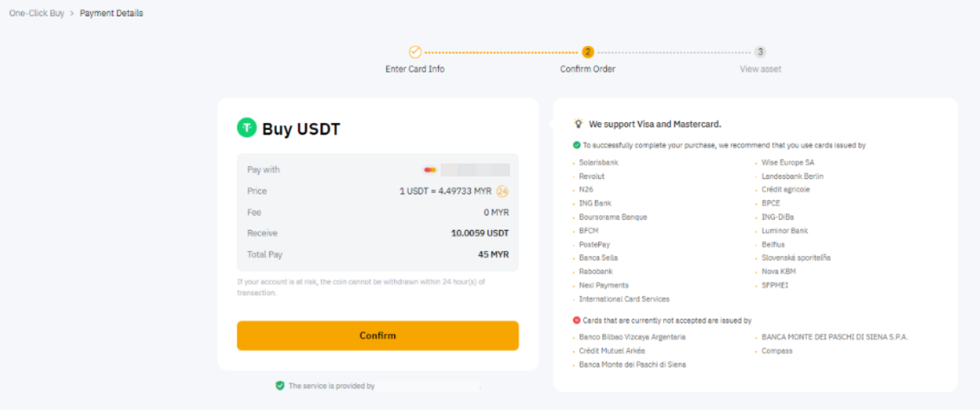This screenshot has height=410, width=980.
Task: Go back to One-Click Buy breadcrumb
Action: [x=36, y=13]
